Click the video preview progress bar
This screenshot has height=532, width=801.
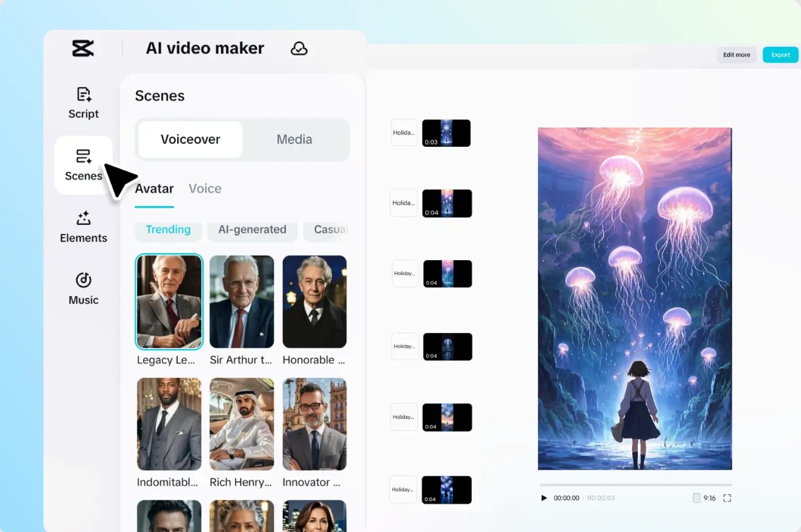(635, 484)
